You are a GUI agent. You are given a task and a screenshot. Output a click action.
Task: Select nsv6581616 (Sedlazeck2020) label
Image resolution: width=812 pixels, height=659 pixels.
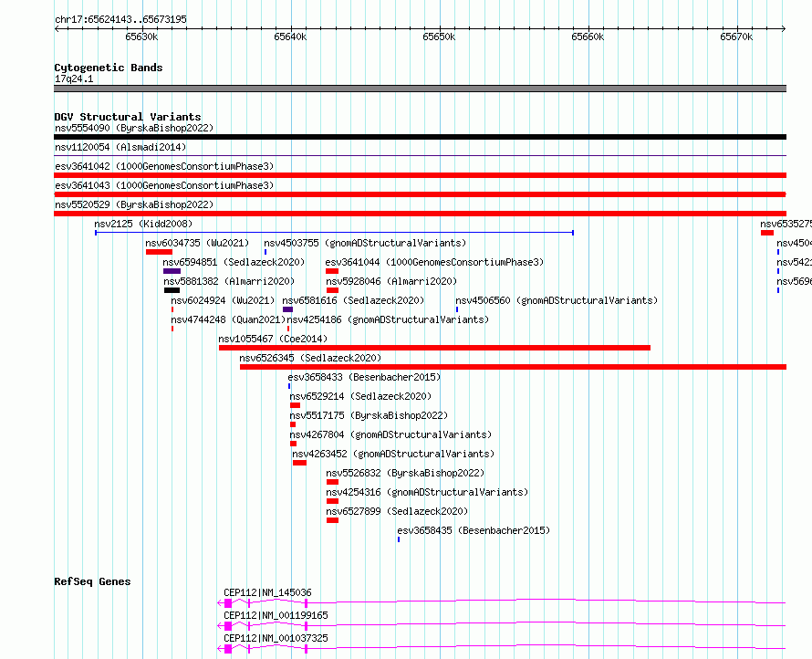(x=353, y=300)
